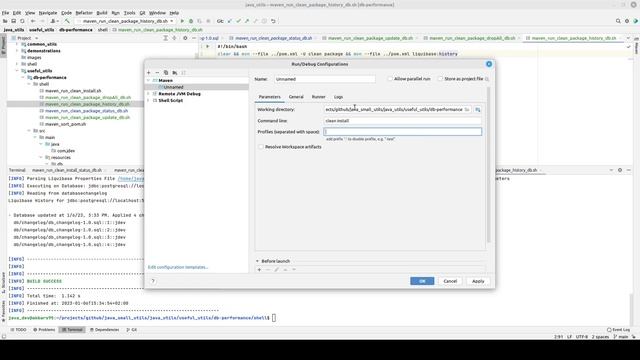Open the Navigate menu

click(x=48, y=13)
